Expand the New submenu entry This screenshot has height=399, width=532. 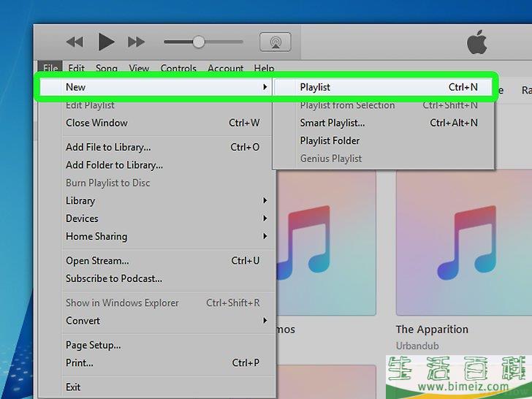click(x=156, y=87)
